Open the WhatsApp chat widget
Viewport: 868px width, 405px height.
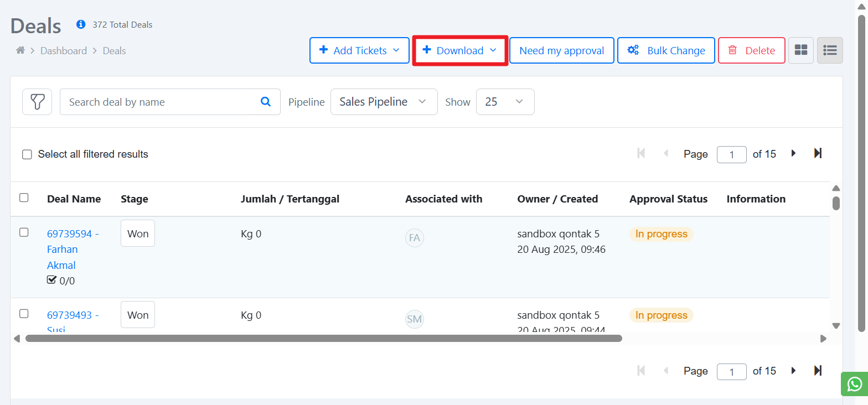854,383
